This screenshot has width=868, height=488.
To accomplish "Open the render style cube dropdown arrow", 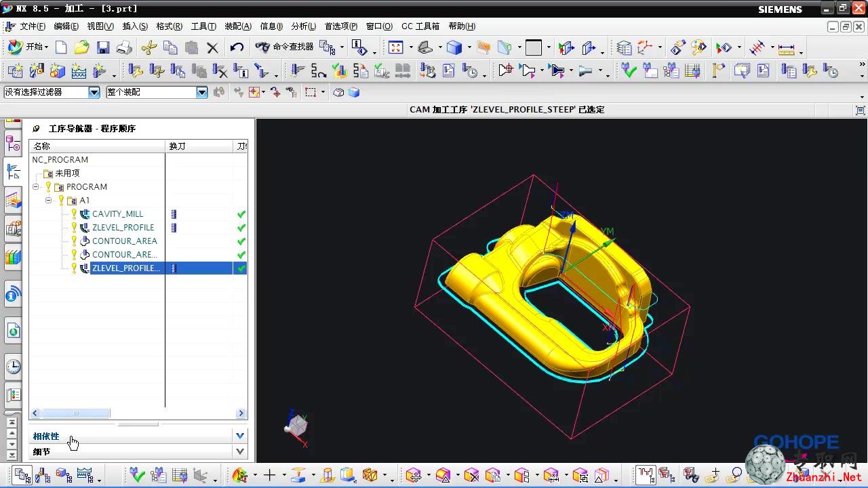I will pos(469,48).
